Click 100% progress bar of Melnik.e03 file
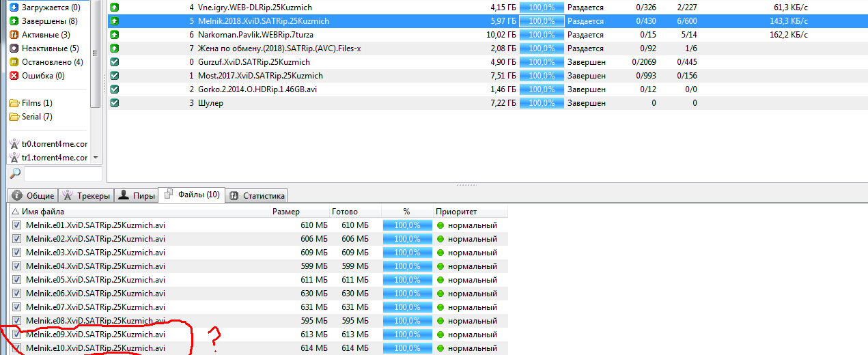This screenshot has height=355, width=868. (x=407, y=253)
